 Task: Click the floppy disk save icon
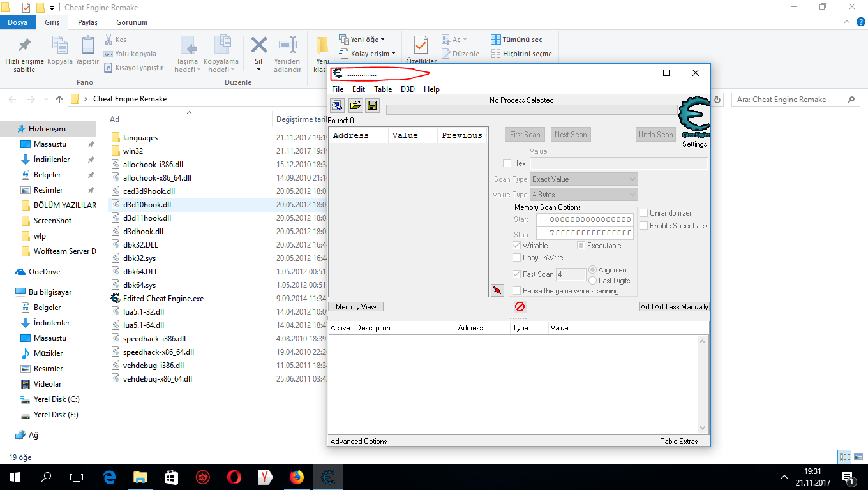pyautogui.click(x=372, y=105)
